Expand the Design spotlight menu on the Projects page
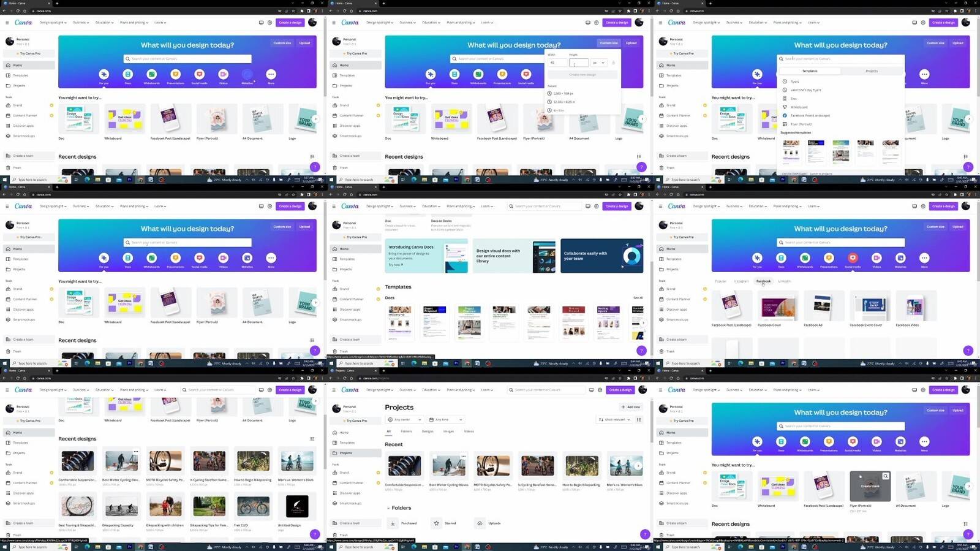 pos(380,390)
